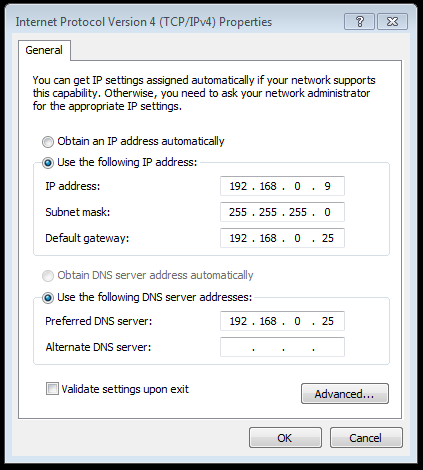Close the IPv4 Properties dialog

click(392, 22)
